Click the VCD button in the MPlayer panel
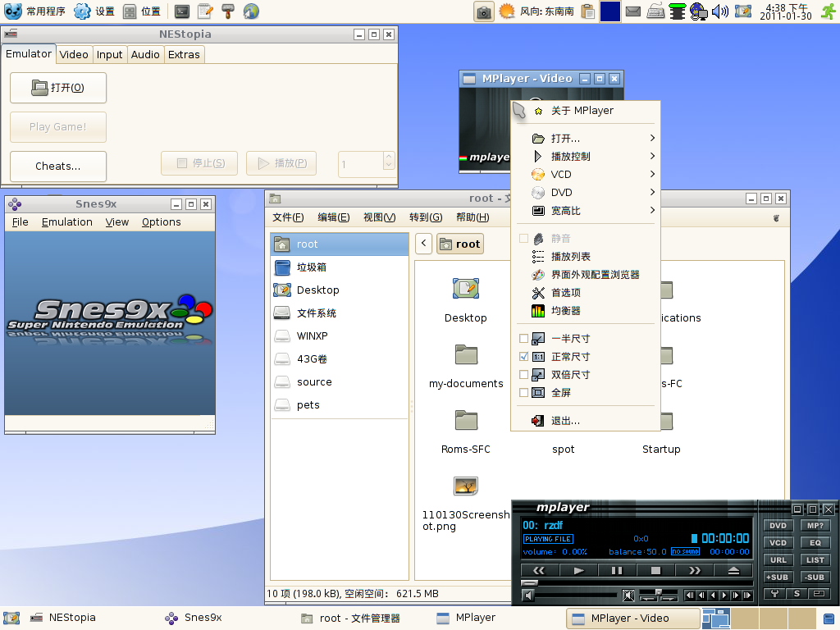840x630 pixels. click(778, 543)
